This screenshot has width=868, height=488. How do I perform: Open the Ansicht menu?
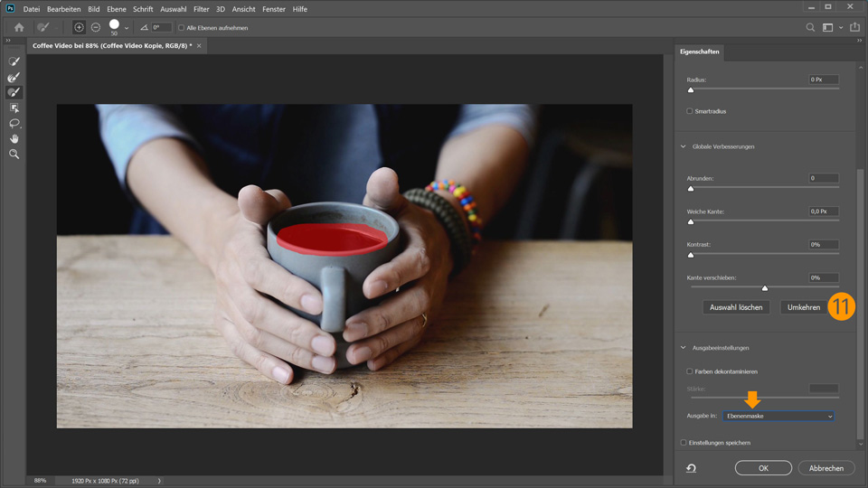point(243,9)
